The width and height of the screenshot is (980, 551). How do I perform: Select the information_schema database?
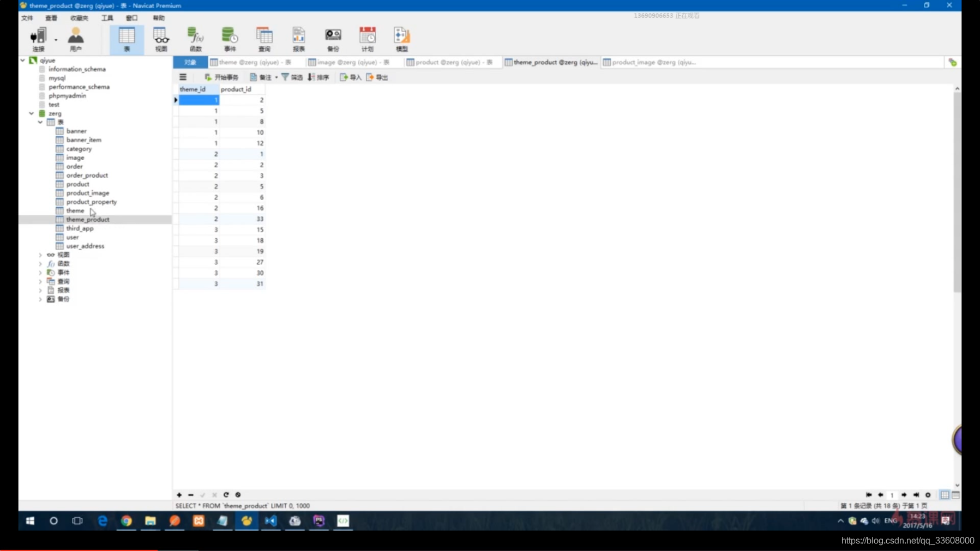point(77,69)
